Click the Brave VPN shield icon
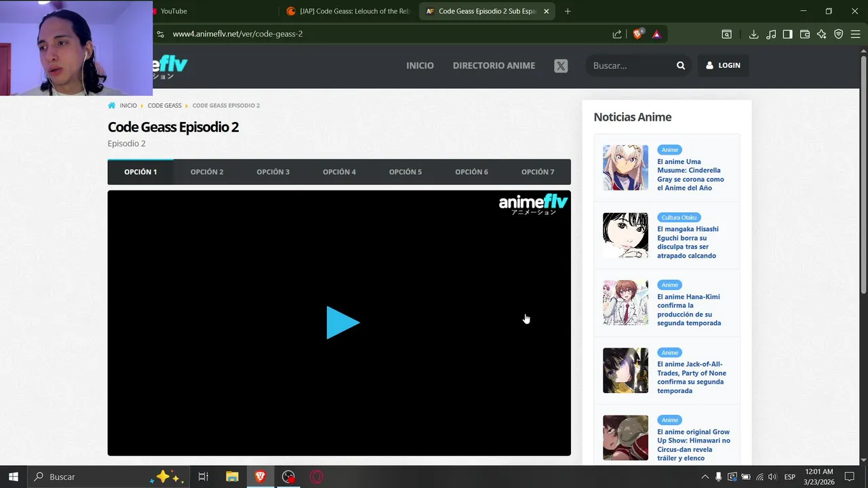 coord(839,34)
